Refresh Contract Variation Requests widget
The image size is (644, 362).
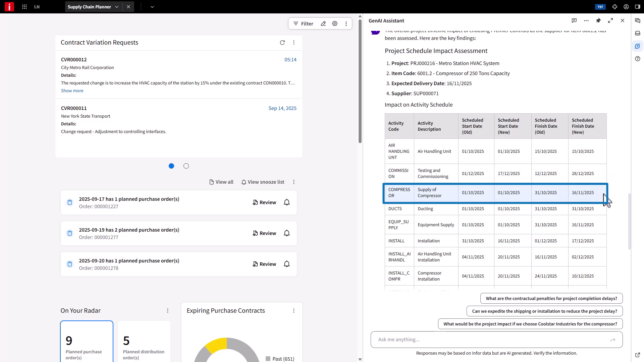(x=282, y=43)
